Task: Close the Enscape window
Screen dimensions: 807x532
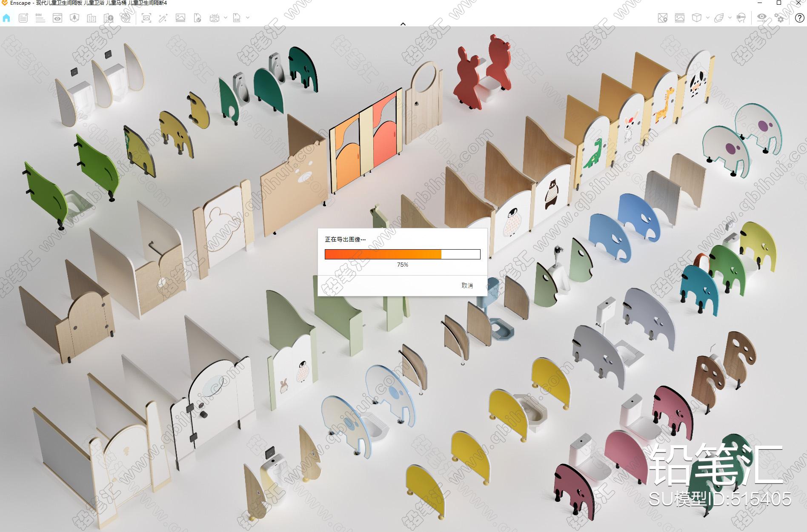Action: tap(798, 3)
